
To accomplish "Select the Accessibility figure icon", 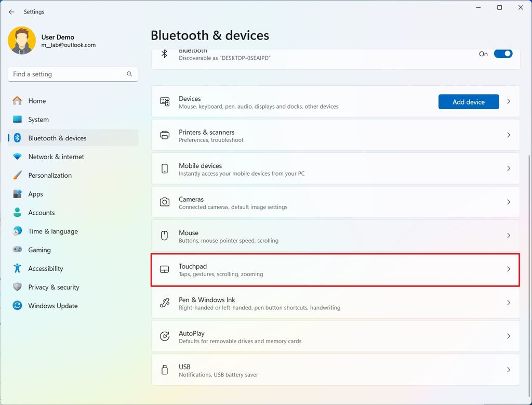I will click(18, 268).
